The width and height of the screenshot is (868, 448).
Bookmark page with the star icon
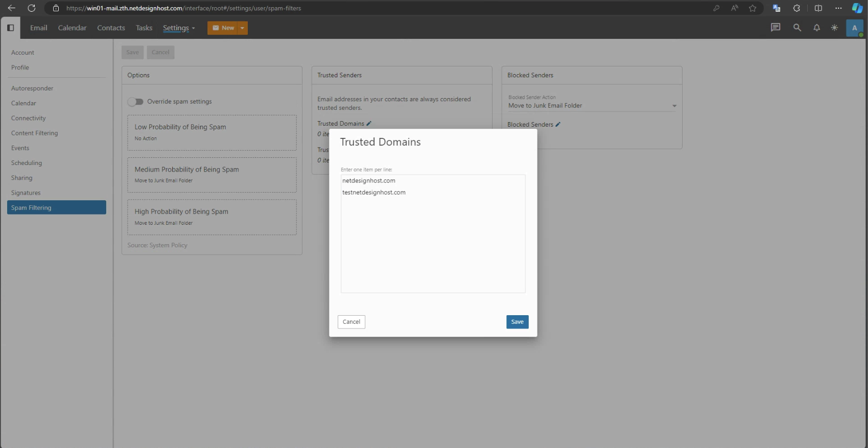coord(753,8)
